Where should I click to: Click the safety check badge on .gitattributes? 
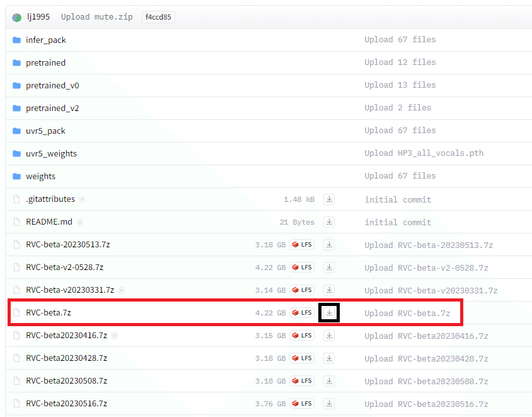pyautogui.click(x=82, y=199)
